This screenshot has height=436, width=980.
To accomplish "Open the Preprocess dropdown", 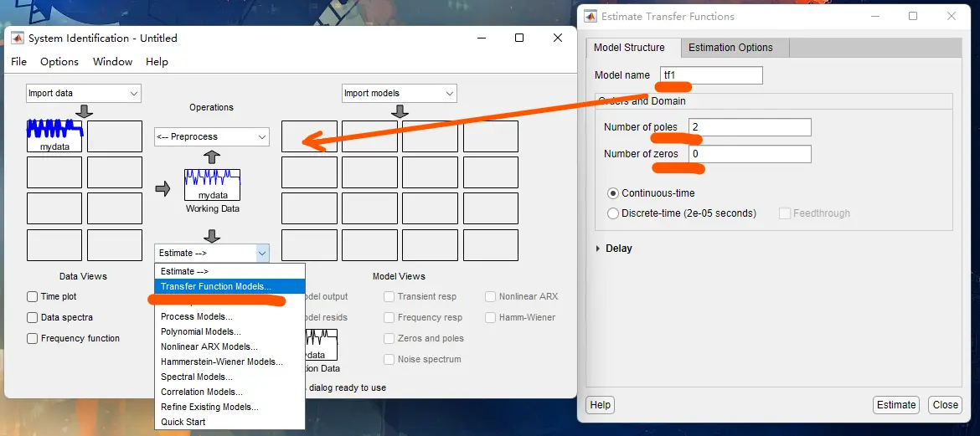I will 212,136.
